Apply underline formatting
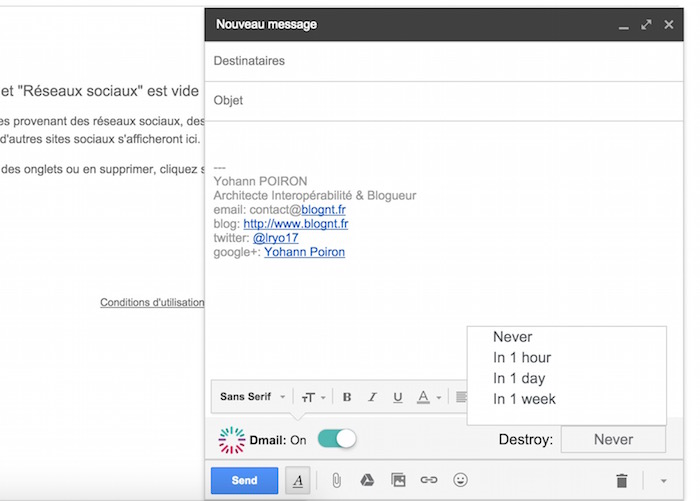The width and height of the screenshot is (700, 501). [397, 397]
